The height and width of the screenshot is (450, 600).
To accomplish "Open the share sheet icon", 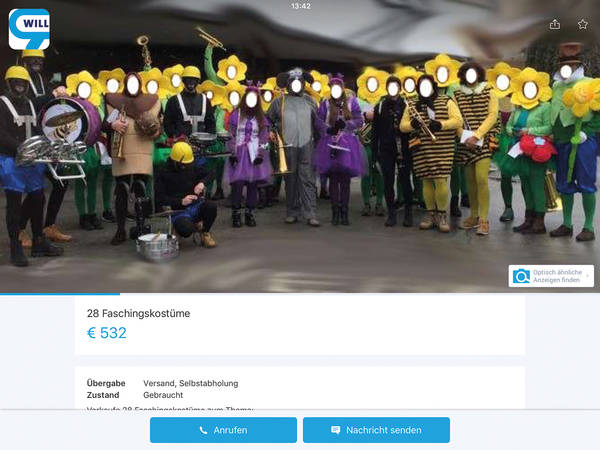I will pos(555,24).
